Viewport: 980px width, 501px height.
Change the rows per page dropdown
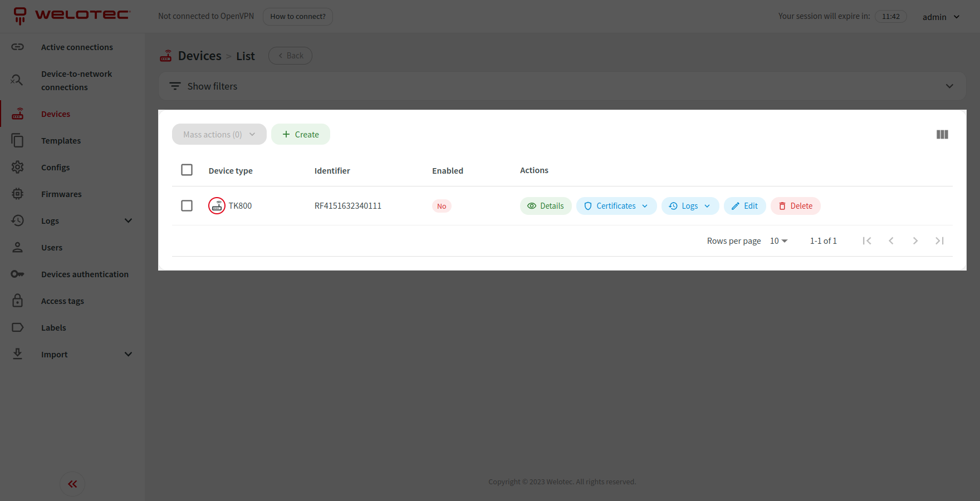click(x=778, y=240)
